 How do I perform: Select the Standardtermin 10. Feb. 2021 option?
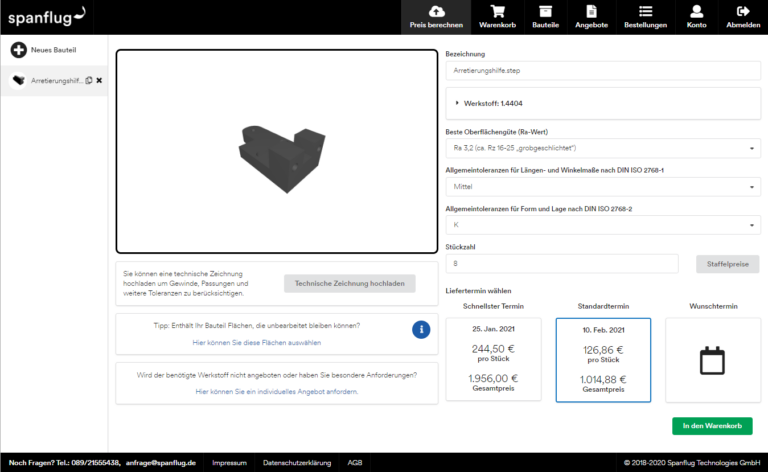[602, 360]
